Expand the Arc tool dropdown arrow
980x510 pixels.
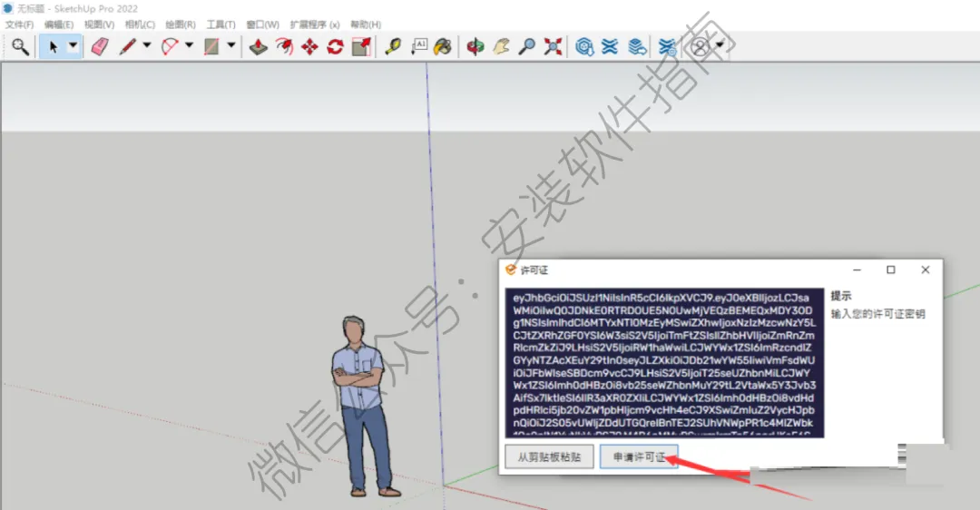click(189, 45)
